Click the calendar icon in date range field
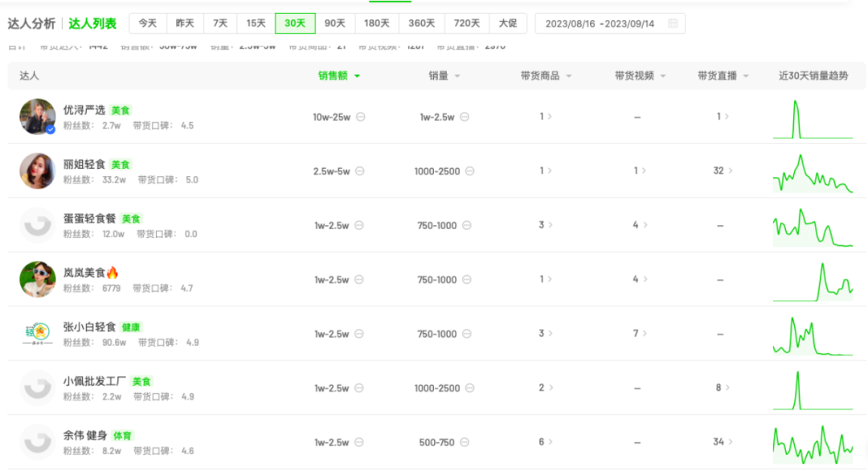This screenshot has height=476, width=868. click(673, 23)
